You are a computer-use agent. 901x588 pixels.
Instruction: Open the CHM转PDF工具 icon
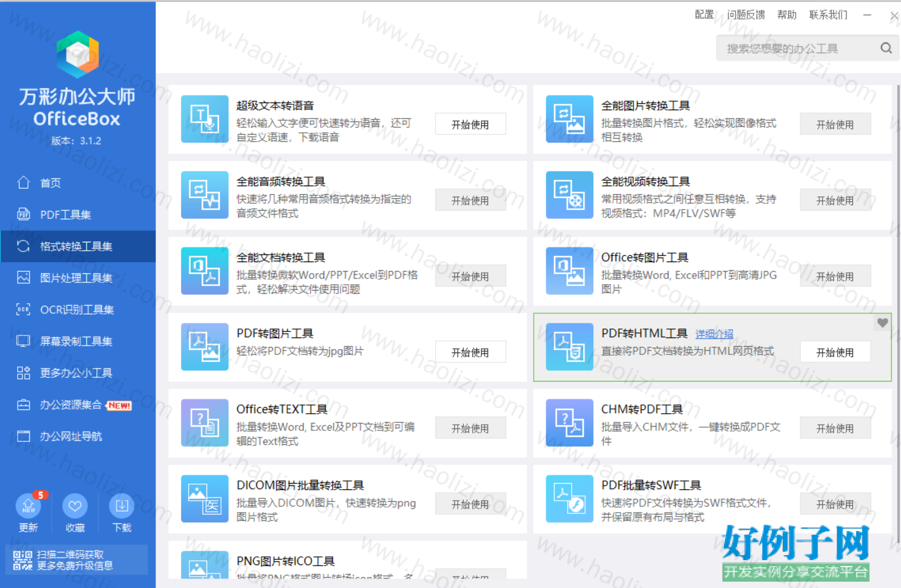point(569,423)
